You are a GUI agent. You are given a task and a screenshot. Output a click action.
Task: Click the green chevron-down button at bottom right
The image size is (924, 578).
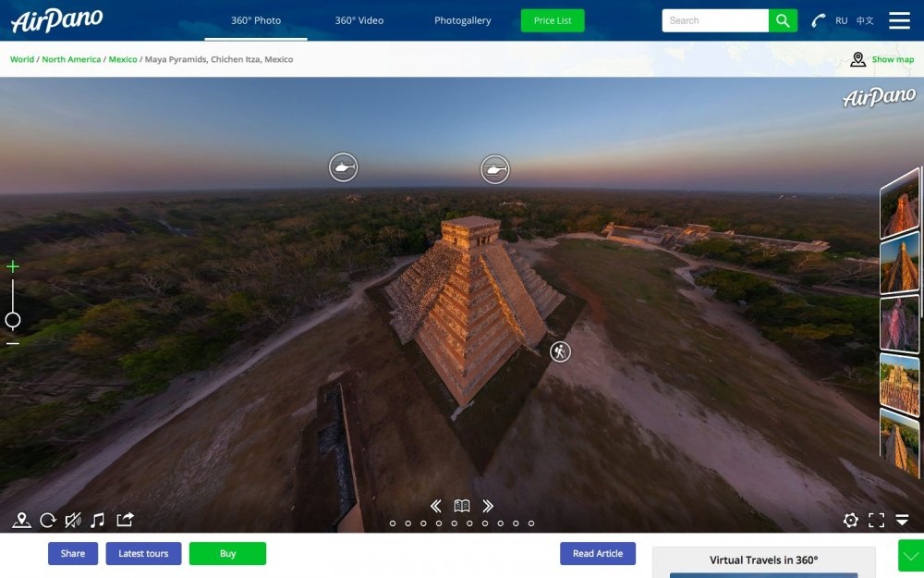click(x=911, y=556)
